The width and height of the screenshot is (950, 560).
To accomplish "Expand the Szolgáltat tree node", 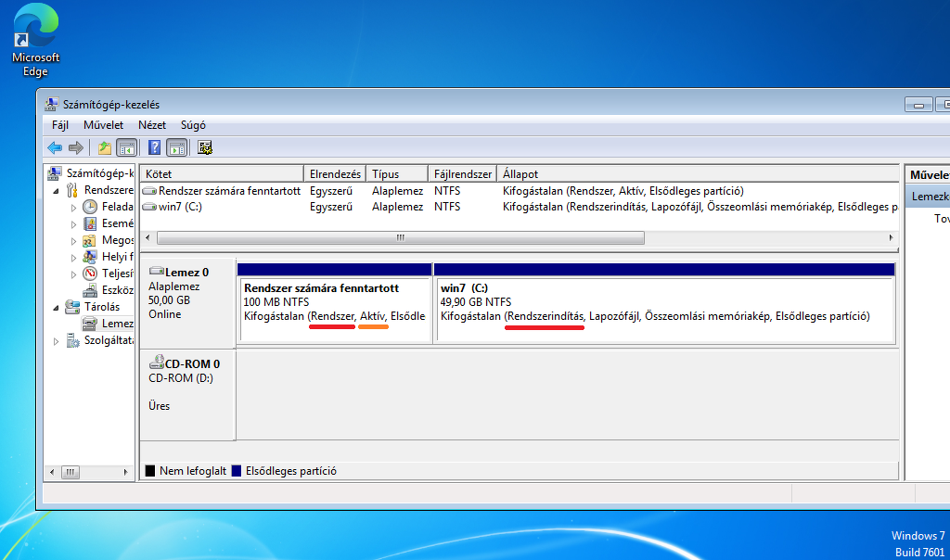I will pyautogui.click(x=56, y=341).
